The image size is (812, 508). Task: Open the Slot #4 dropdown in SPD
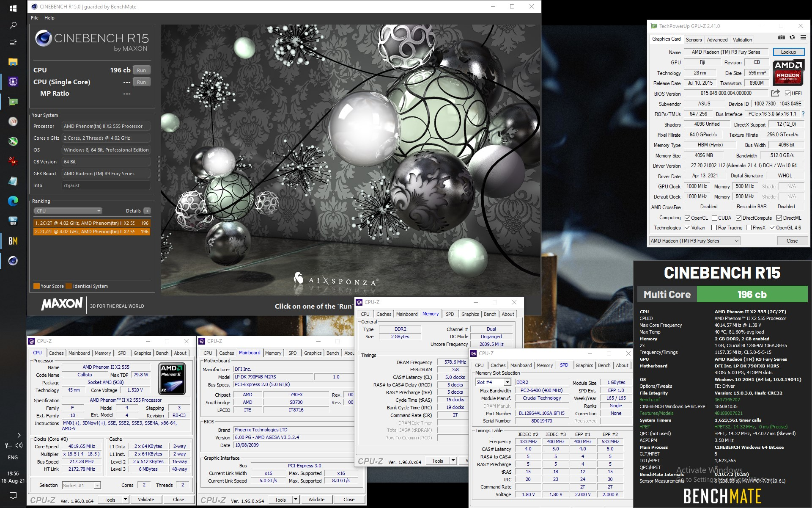(x=493, y=382)
